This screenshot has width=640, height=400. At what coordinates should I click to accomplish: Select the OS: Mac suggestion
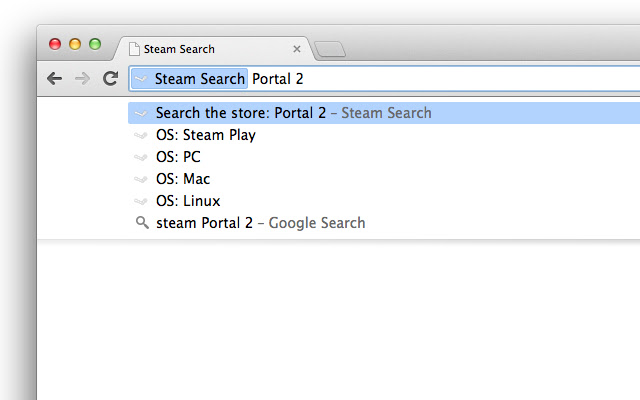click(182, 179)
